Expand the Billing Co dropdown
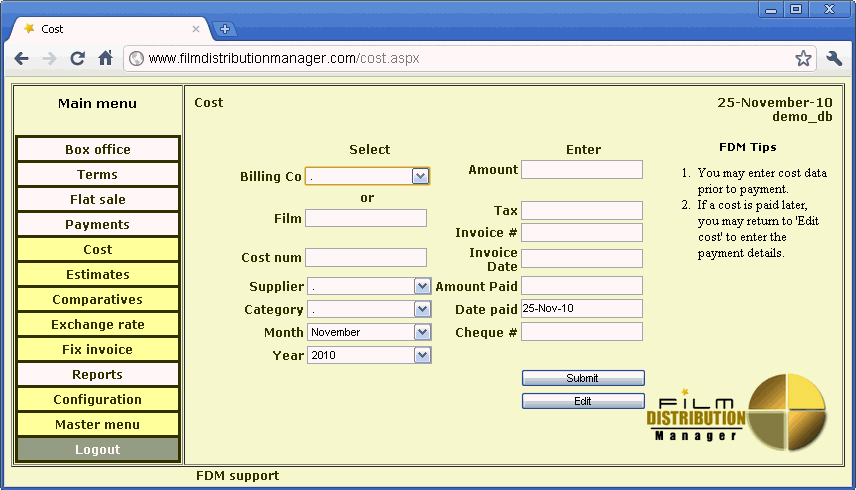This screenshot has width=856, height=490. click(420, 176)
